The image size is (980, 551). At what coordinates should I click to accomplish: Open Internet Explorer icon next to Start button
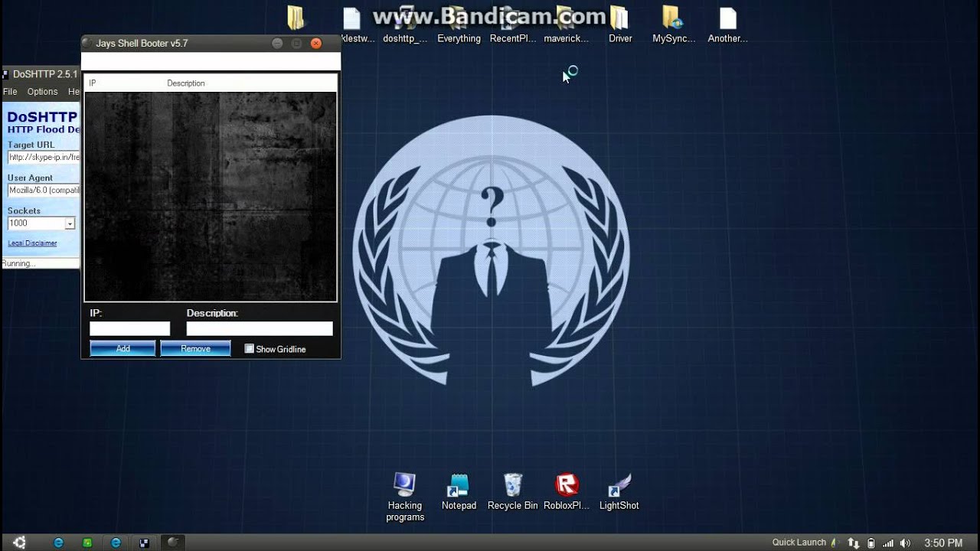tap(59, 543)
